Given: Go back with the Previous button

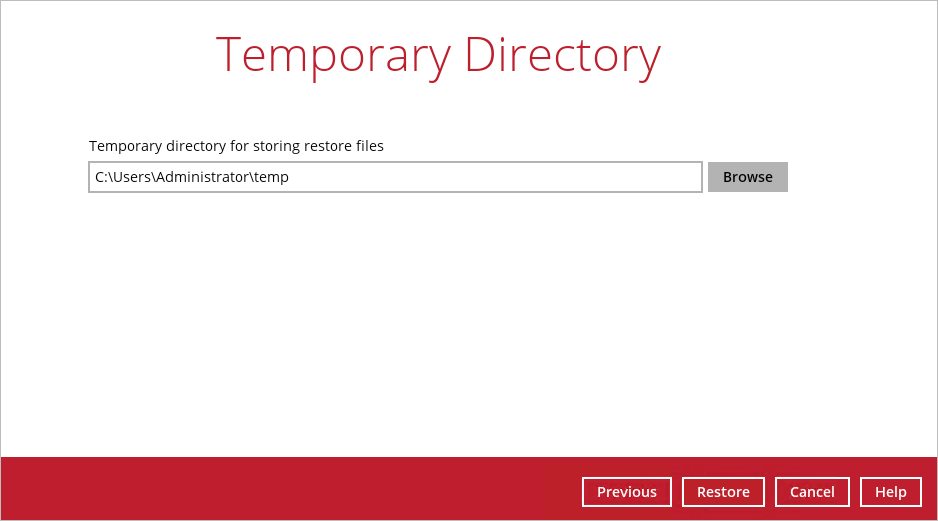Looking at the screenshot, I should click(626, 492).
